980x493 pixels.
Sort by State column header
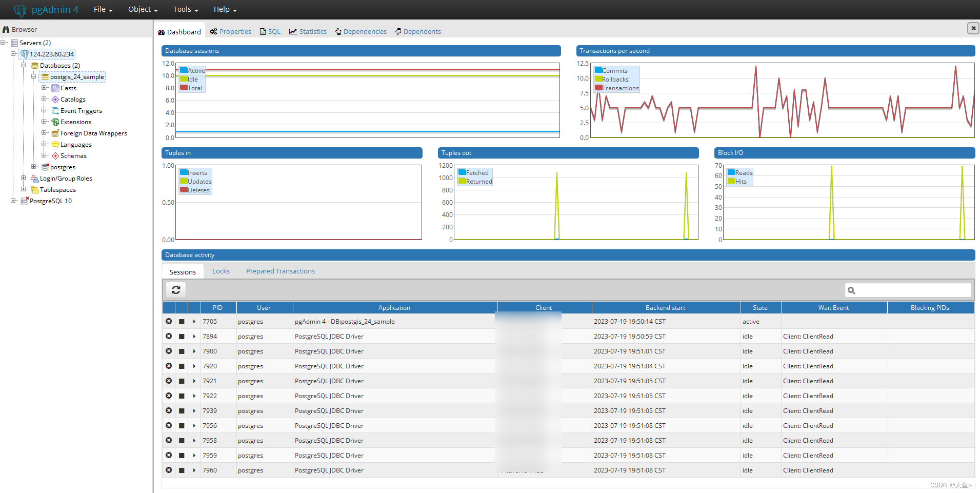[x=761, y=308]
